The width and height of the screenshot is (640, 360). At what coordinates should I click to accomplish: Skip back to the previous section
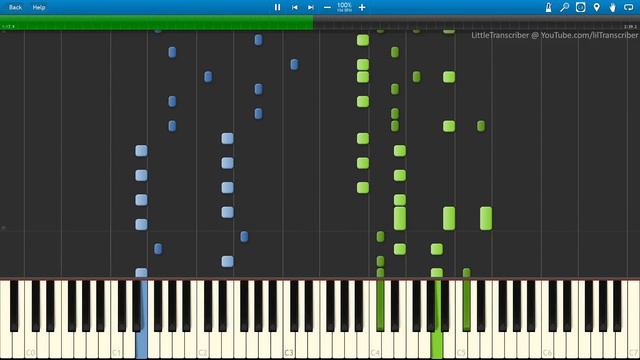294,7
